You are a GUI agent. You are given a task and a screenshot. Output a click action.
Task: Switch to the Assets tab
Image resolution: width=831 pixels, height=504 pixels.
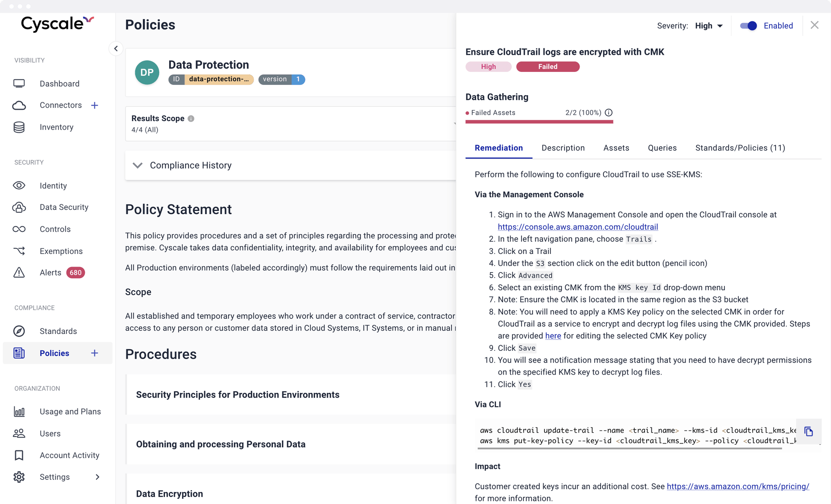pyautogui.click(x=615, y=148)
